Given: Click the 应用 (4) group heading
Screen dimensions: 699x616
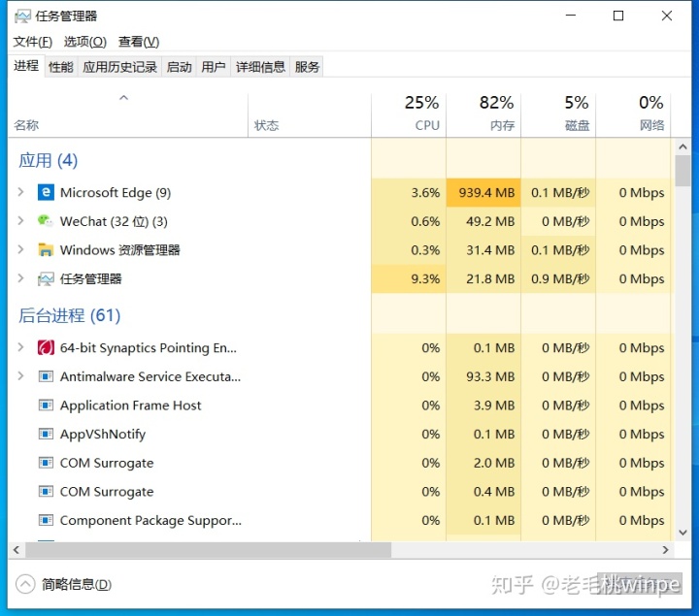Looking at the screenshot, I should pyautogui.click(x=49, y=160).
